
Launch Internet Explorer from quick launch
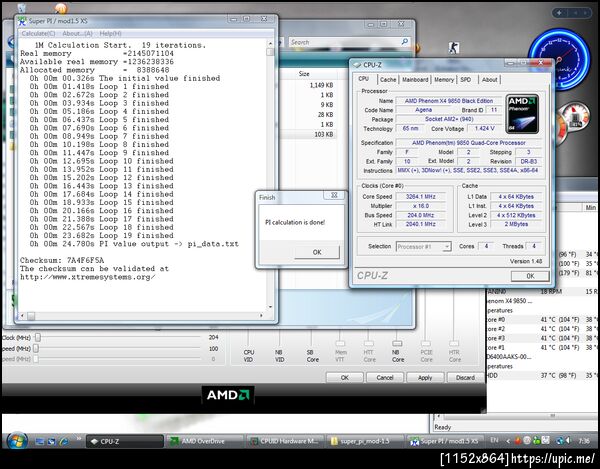64,441
